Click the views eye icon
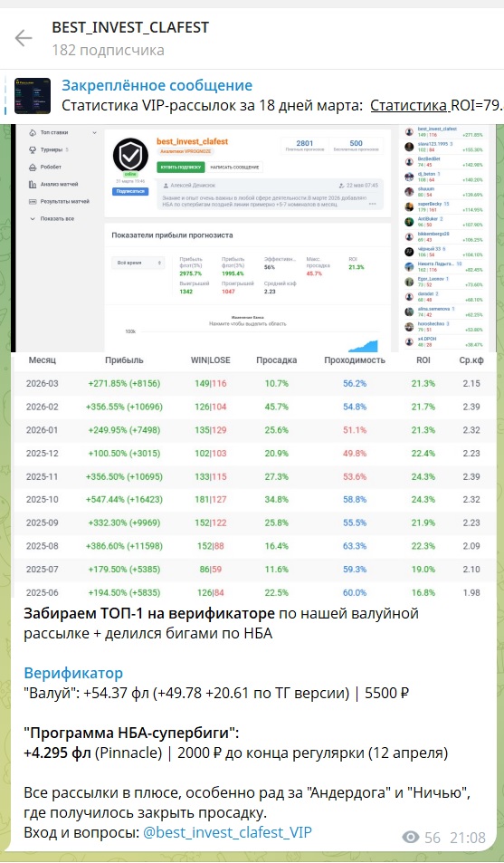This screenshot has height=863, width=504. 411,837
